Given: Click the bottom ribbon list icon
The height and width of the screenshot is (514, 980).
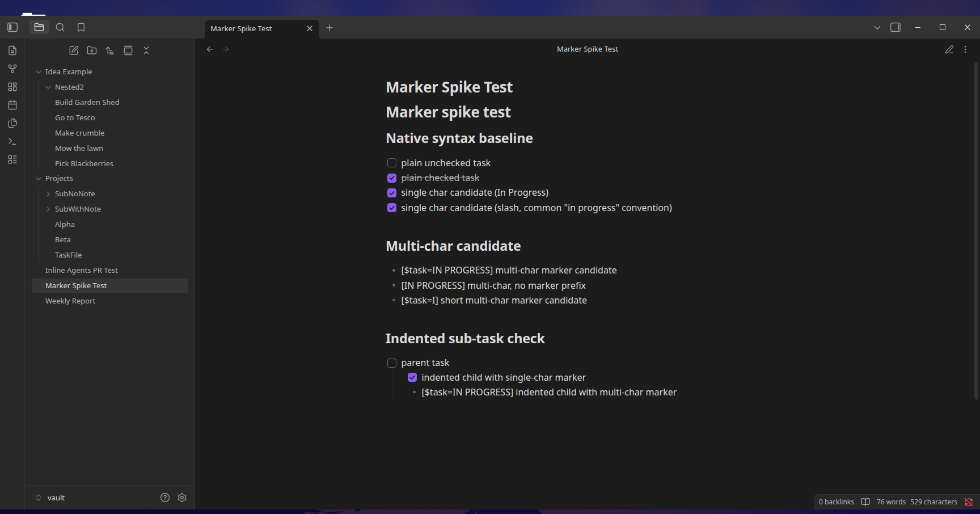Looking at the screenshot, I should click(12, 159).
